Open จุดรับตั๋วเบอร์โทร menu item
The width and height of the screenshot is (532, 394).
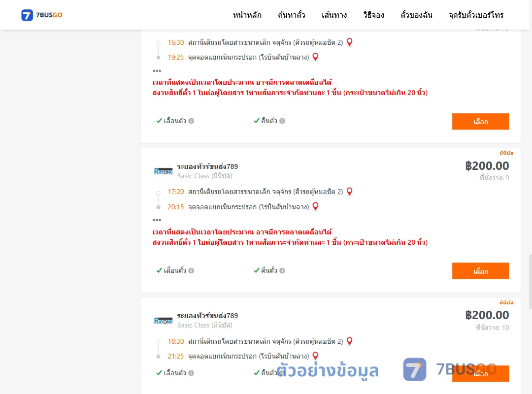pos(476,15)
